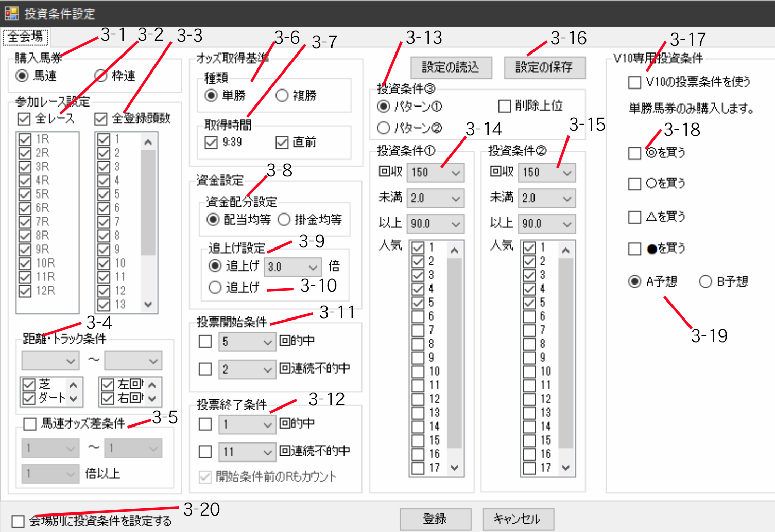Select the B予想 radio button
The height and width of the screenshot is (532, 775).
coord(705,281)
